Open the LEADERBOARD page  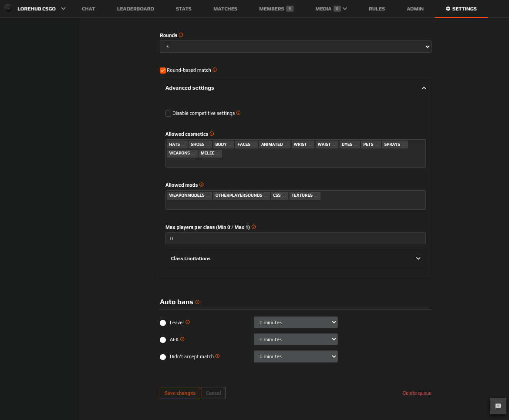tap(135, 8)
